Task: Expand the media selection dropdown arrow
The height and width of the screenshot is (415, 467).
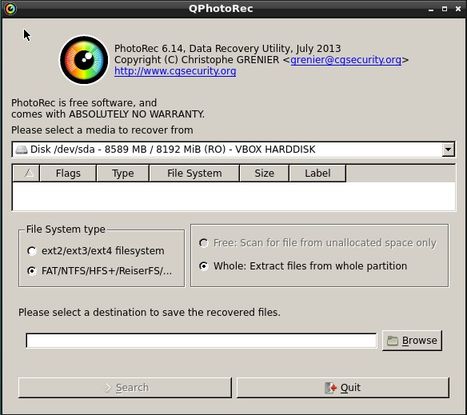Action: 448,149
